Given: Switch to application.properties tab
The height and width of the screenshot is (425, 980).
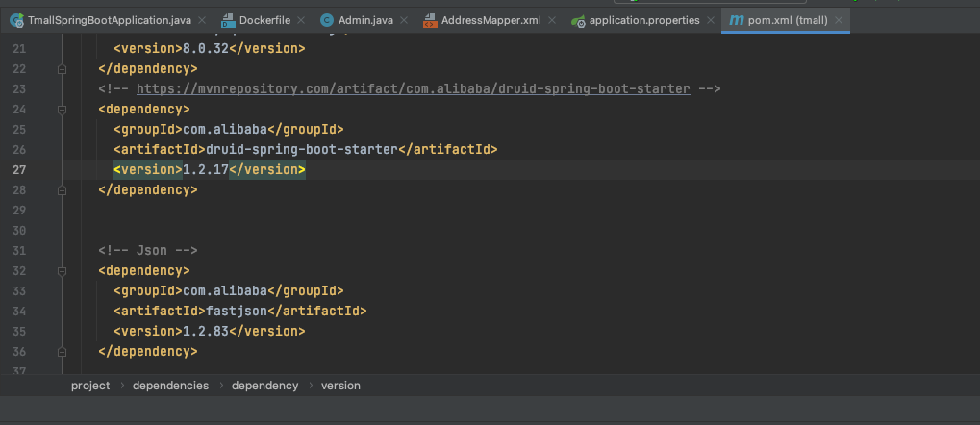Looking at the screenshot, I should point(644,20).
